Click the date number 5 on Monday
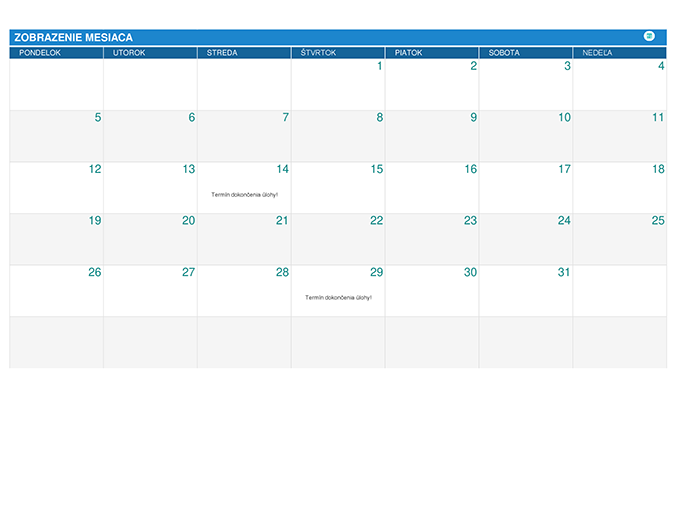Viewport: 675px width, 520px height. click(x=97, y=117)
